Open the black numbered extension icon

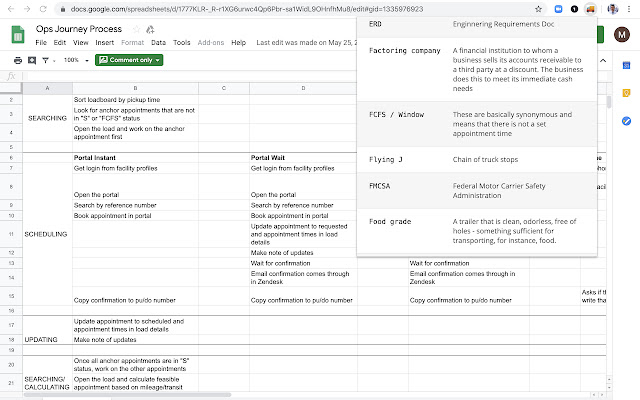pos(574,9)
